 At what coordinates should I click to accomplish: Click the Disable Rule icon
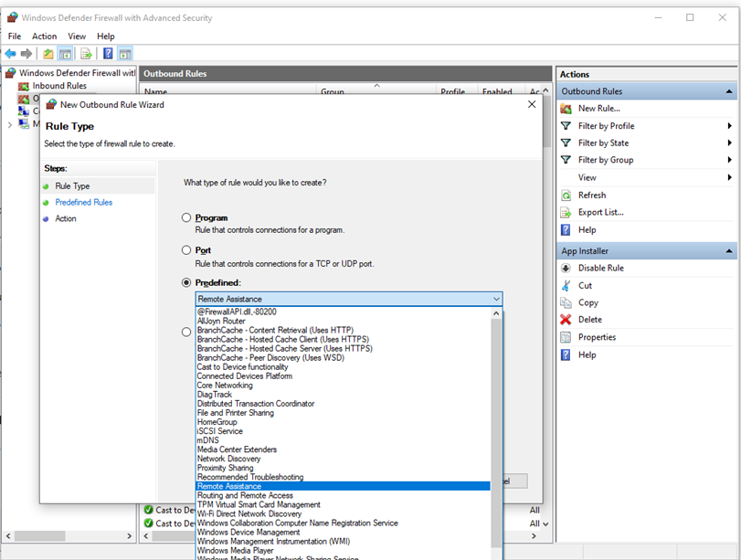pos(566,269)
